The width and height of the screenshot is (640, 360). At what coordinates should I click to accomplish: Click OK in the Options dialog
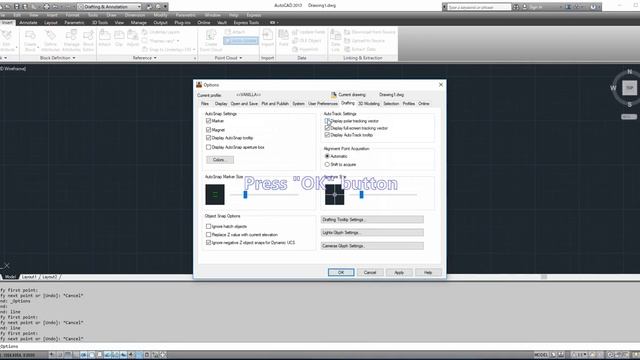click(x=341, y=272)
